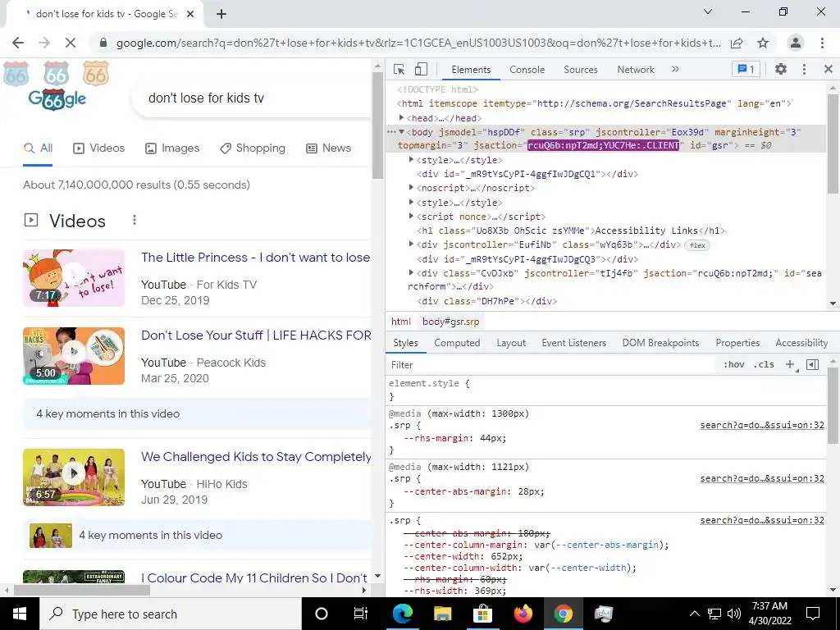The image size is (840, 630).
Task: Open Chrome profile avatar
Action: [796, 43]
